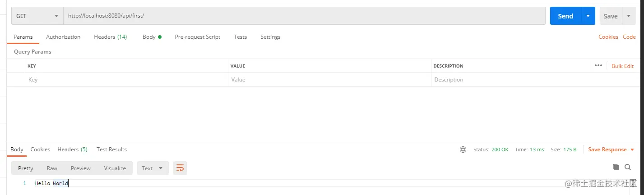The width and height of the screenshot is (644, 195).
Task: Switch to Preview response view
Action: [x=81, y=168]
